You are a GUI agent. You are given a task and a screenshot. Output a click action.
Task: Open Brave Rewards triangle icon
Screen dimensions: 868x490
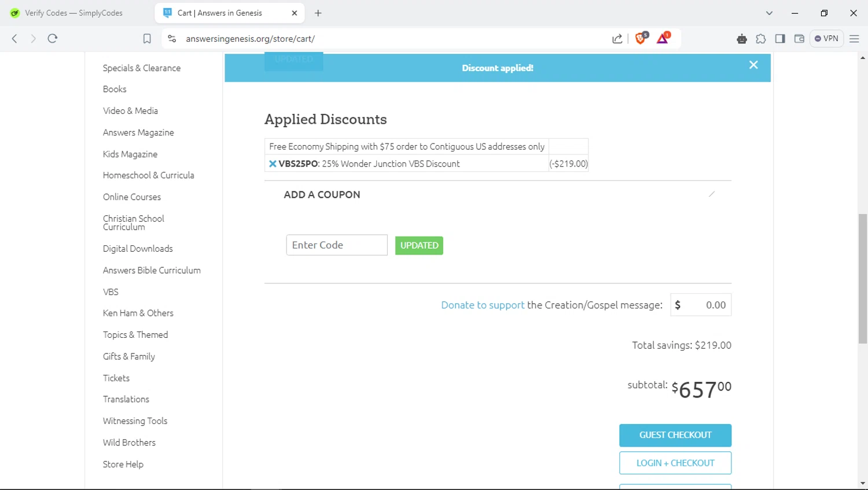coord(663,38)
